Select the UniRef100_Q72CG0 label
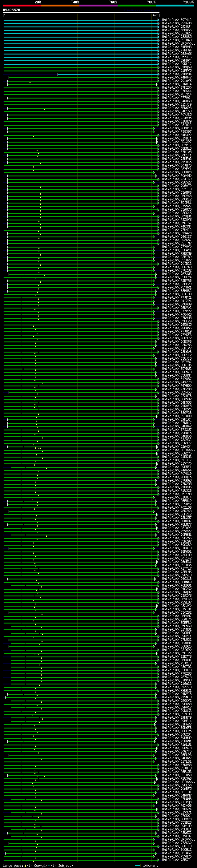This screenshot has height=868, width=197. (177, 843)
